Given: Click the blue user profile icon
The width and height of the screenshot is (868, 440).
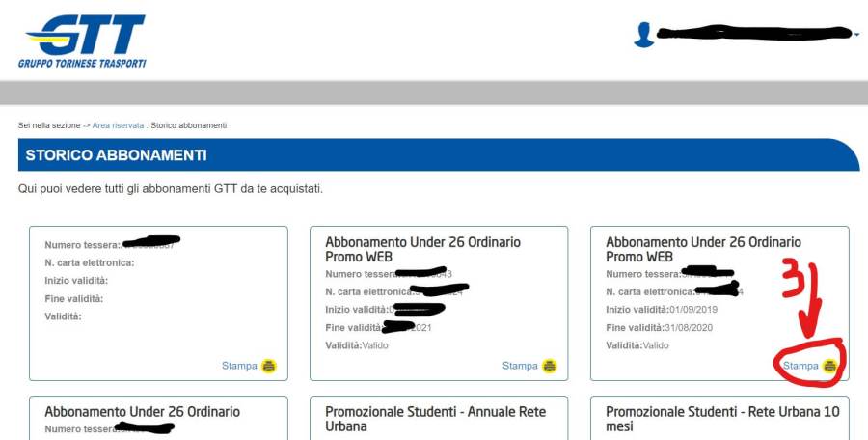Looking at the screenshot, I should (x=643, y=36).
